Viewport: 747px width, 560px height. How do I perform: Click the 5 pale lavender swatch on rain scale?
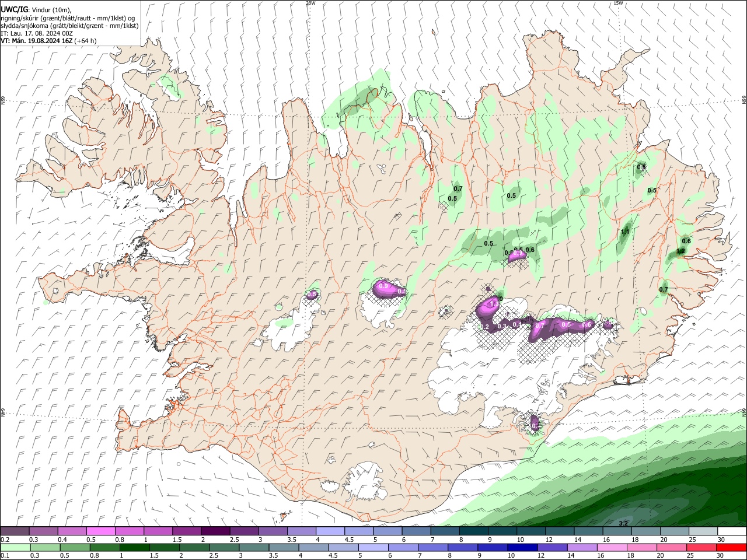(373, 548)
